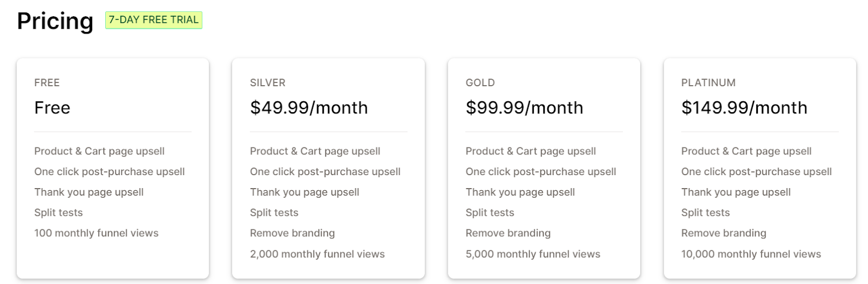
Task: Choose the PLATINUM plan label
Action: [709, 83]
